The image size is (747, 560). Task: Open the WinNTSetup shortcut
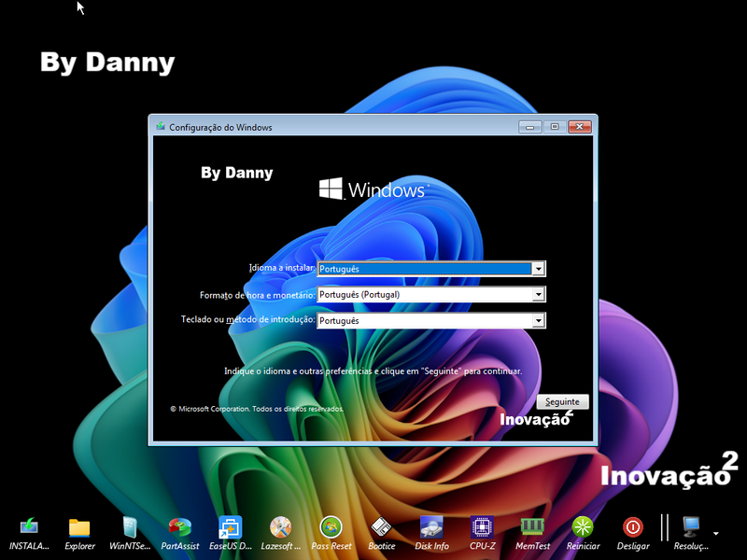130,527
